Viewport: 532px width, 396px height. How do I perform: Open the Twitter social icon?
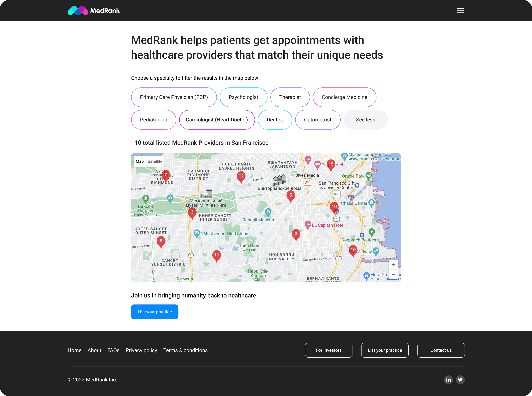point(460,380)
